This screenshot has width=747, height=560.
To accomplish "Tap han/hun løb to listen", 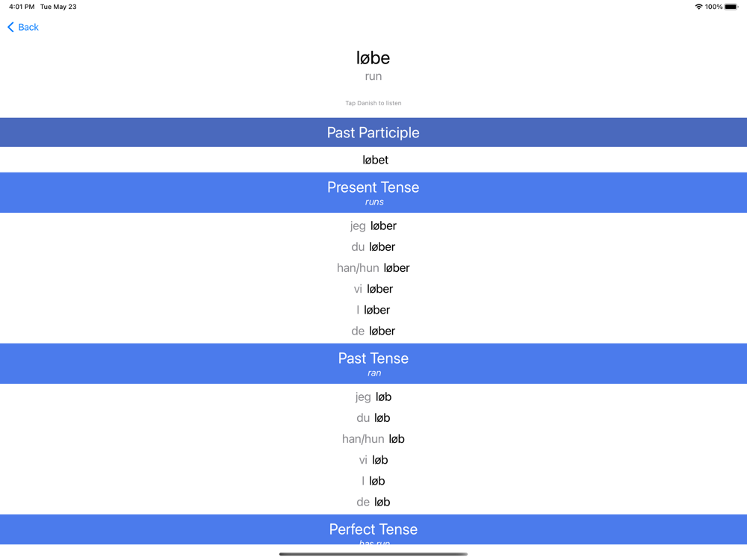I will coord(373,438).
